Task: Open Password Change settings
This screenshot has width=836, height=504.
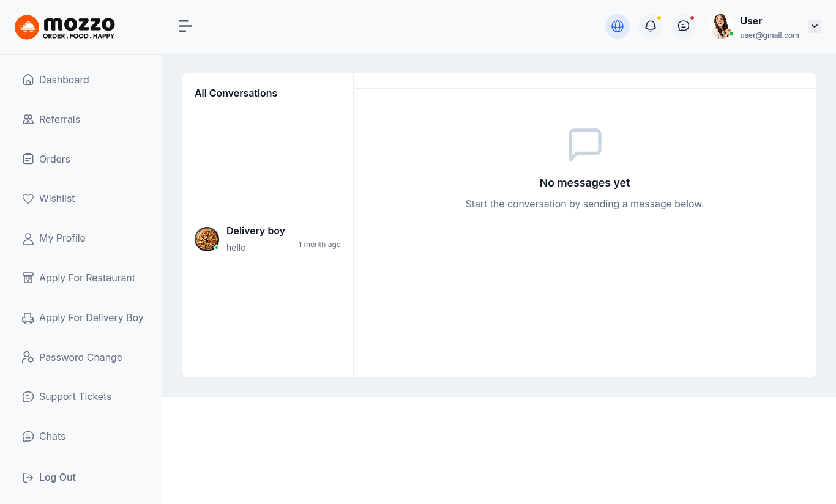Action: 80,357
